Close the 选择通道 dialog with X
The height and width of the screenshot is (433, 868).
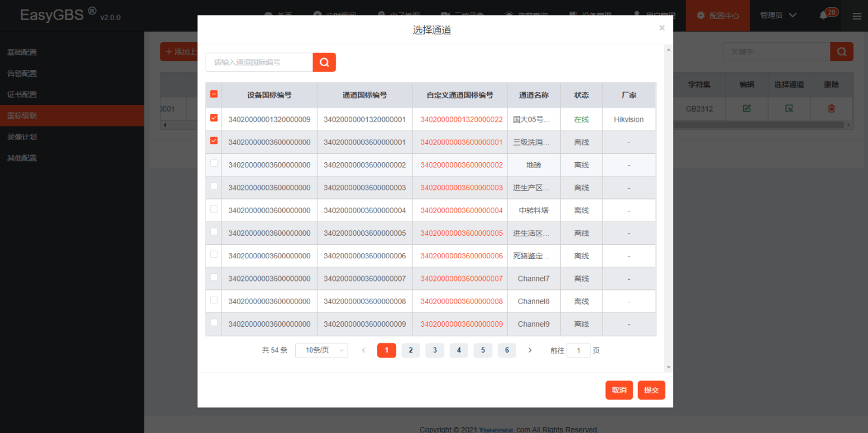(662, 28)
